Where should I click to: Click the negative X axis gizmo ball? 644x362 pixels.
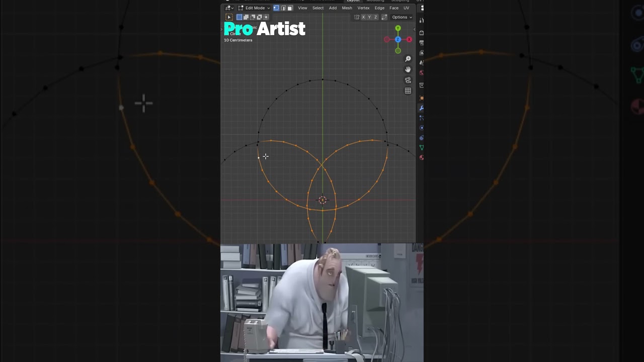(386, 39)
